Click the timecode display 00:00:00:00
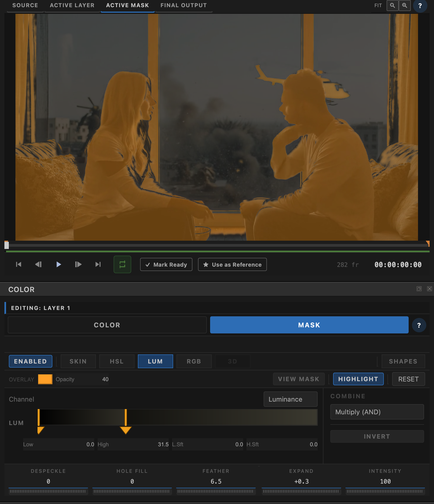 pyautogui.click(x=398, y=265)
